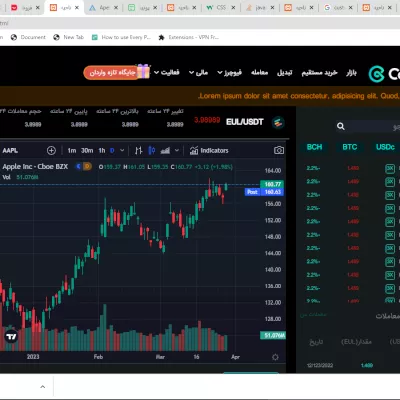Open the Indicators menu
Image resolution: width=400 pixels, height=400 pixels.
(209, 151)
